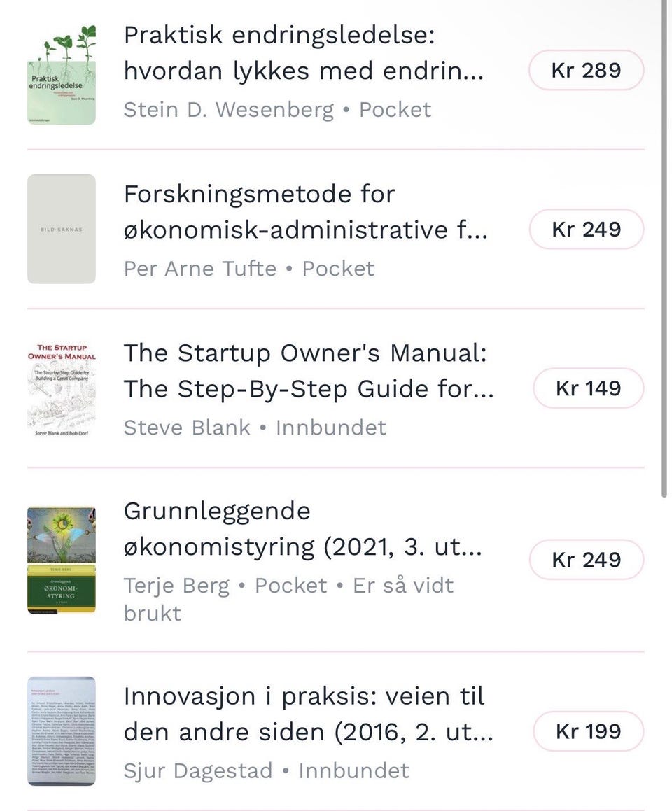Tap the Kr 149 price button
This screenshot has width=672, height=811.
coord(588,388)
